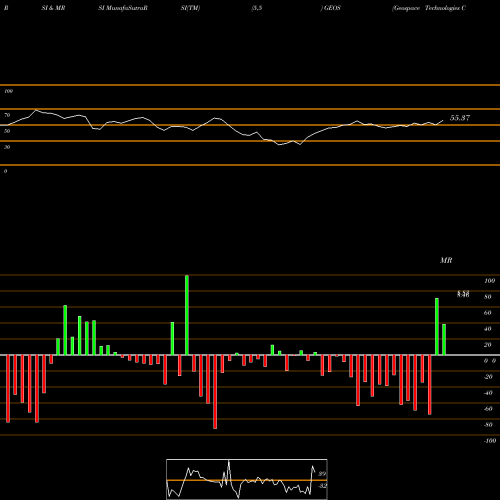Click the RSI axis label '0' on left
Screen dimensions: 500x500
5,171
